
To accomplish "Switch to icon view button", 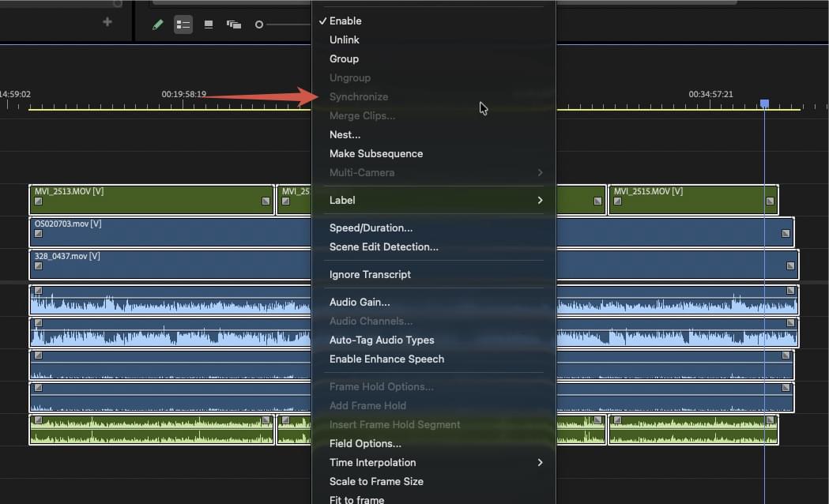I will (209, 24).
